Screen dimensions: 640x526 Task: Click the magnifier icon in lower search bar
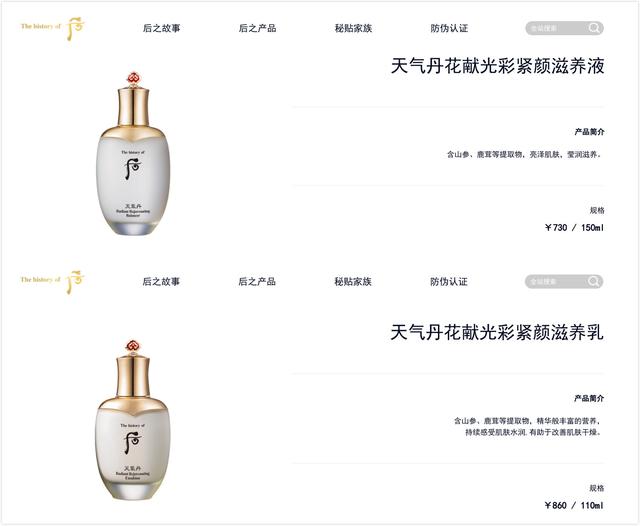(594, 281)
